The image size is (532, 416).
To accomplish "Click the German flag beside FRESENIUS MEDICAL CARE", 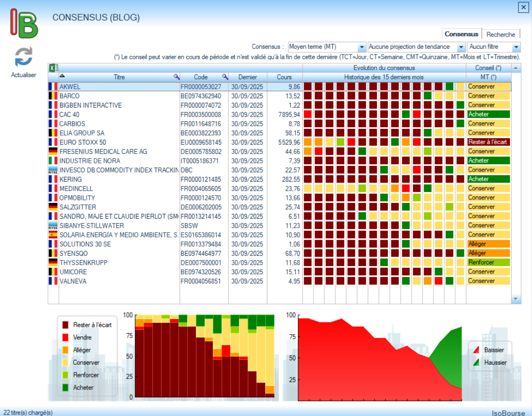I will tap(53, 151).
